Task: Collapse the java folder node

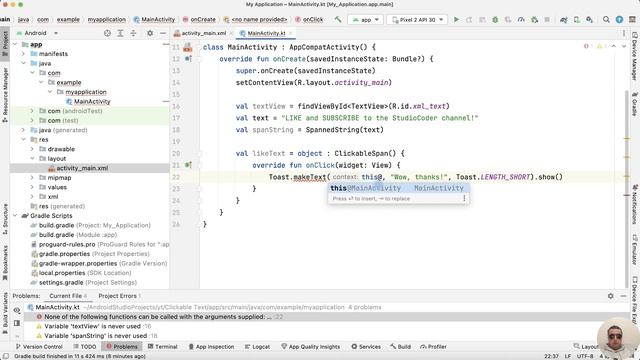Action: 24,63
